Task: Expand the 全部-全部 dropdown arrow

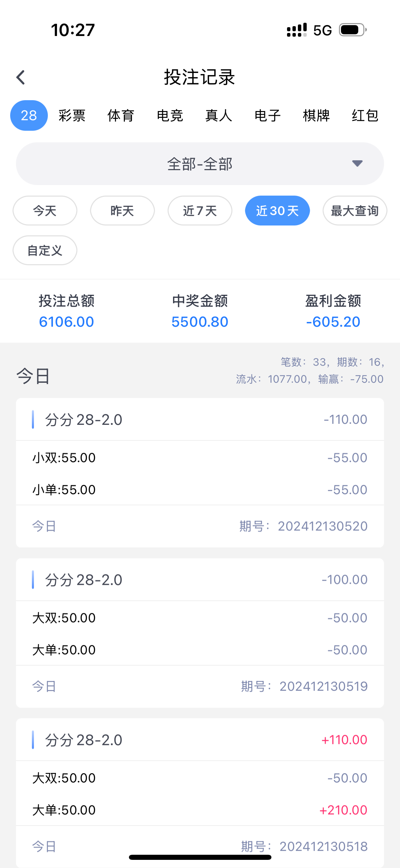Action: coord(357,164)
